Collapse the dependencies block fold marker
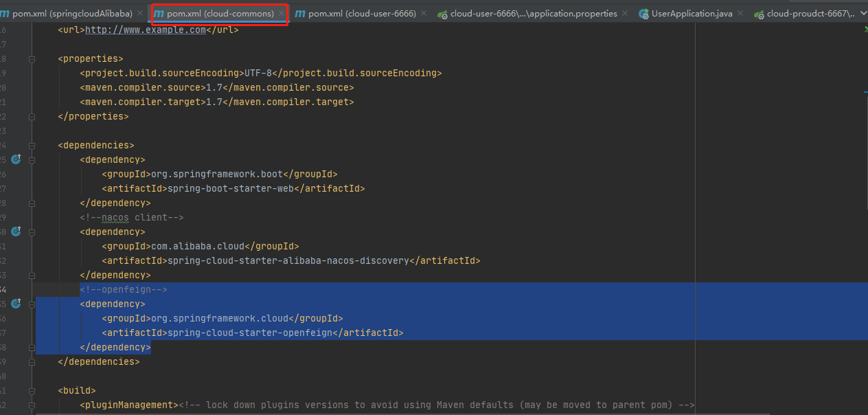 32,146
